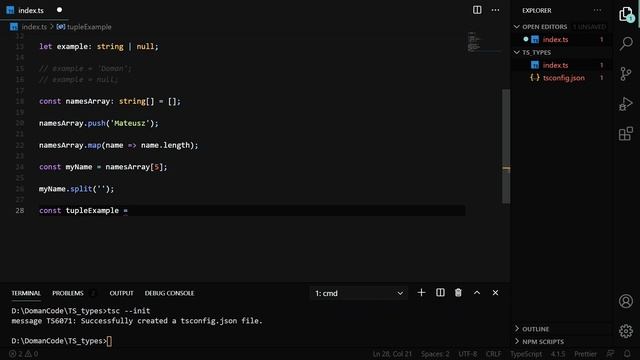Open the Extensions view

pos(626,133)
